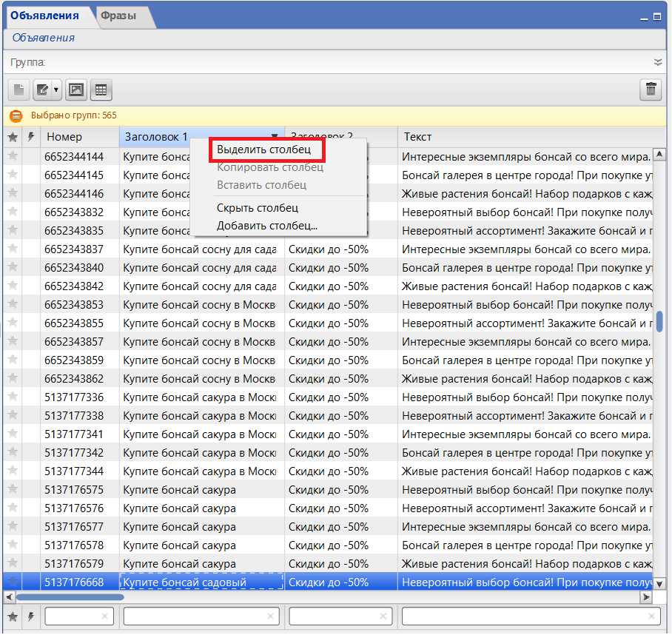The width and height of the screenshot is (672, 635).
Task: Click Добавить столбец... menu option
Action: pyautogui.click(x=266, y=226)
